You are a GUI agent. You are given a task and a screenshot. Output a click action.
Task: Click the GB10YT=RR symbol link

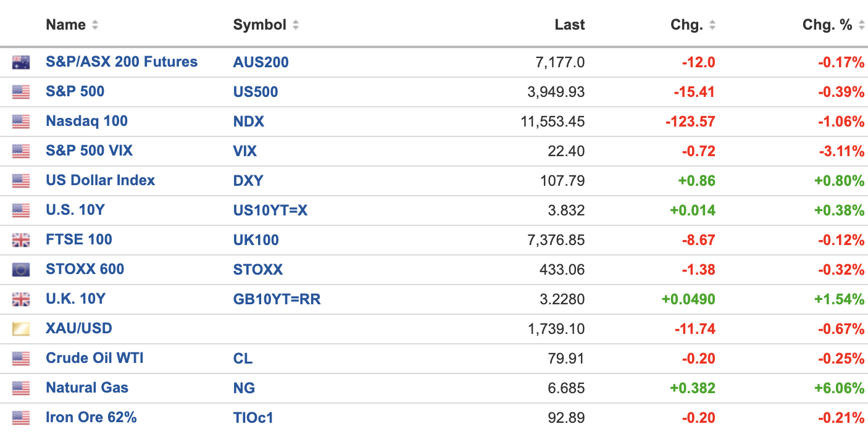pos(277,299)
